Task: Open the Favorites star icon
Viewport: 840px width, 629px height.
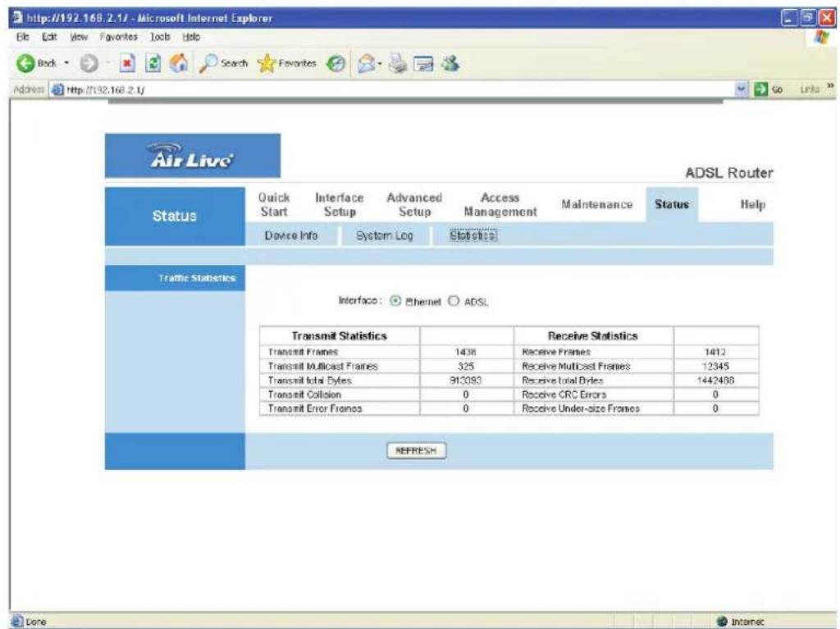Action: pyautogui.click(x=267, y=64)
